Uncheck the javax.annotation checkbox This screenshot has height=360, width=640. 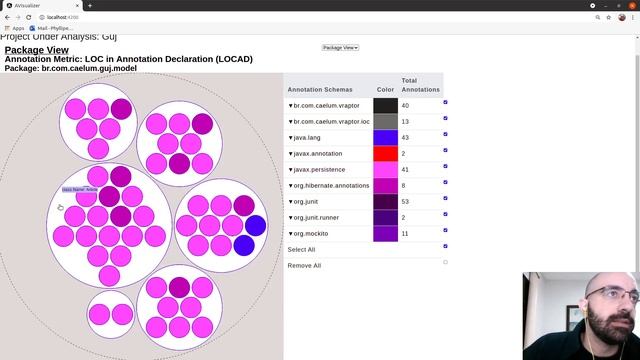[445, 150]
